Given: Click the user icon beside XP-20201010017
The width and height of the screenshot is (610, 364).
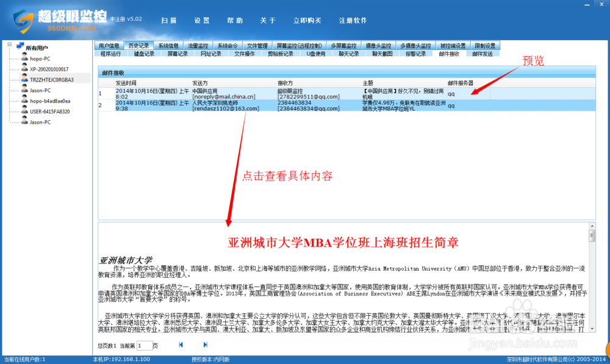Looking at the screenshot, I should coord(24,68).
